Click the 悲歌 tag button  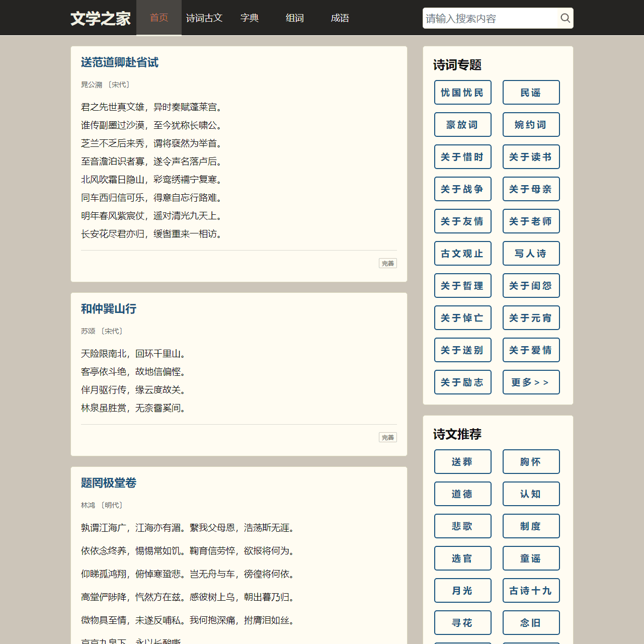(463, 526)
